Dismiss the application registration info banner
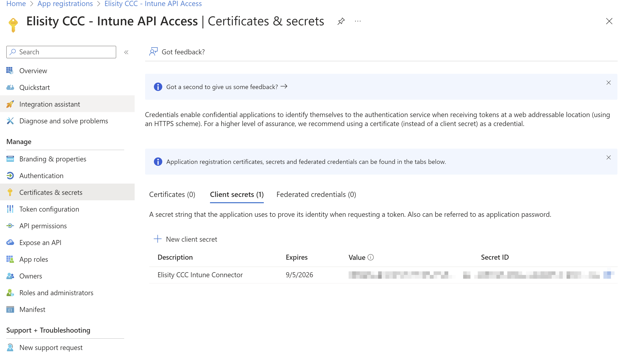621x364 pixels. [x=608, y=157]
